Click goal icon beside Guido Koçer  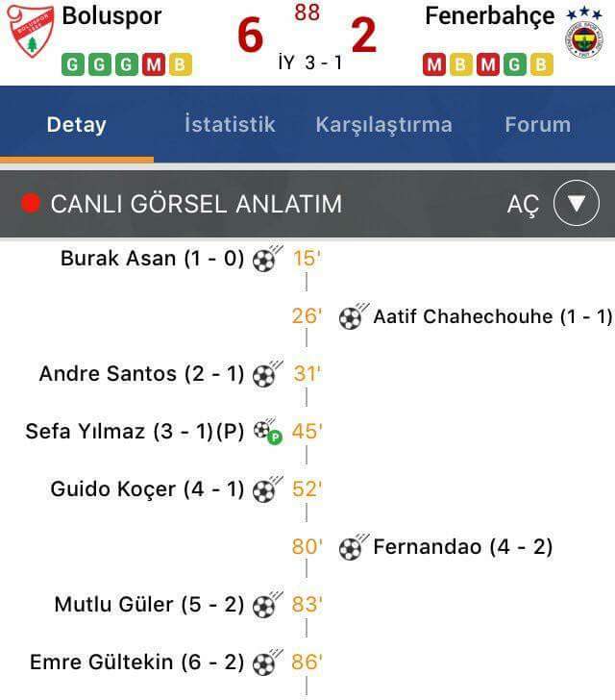click(x=267, y=489)
